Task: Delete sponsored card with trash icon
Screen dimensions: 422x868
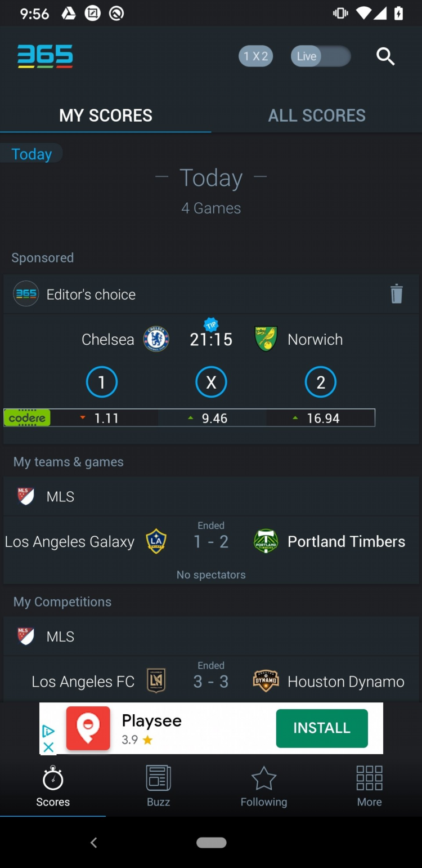Action: 397,294
